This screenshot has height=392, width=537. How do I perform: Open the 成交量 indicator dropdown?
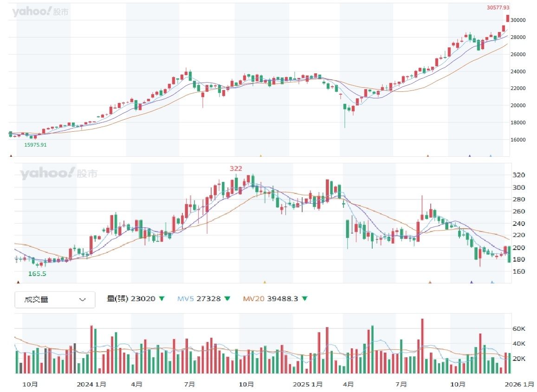pos(55,300)
